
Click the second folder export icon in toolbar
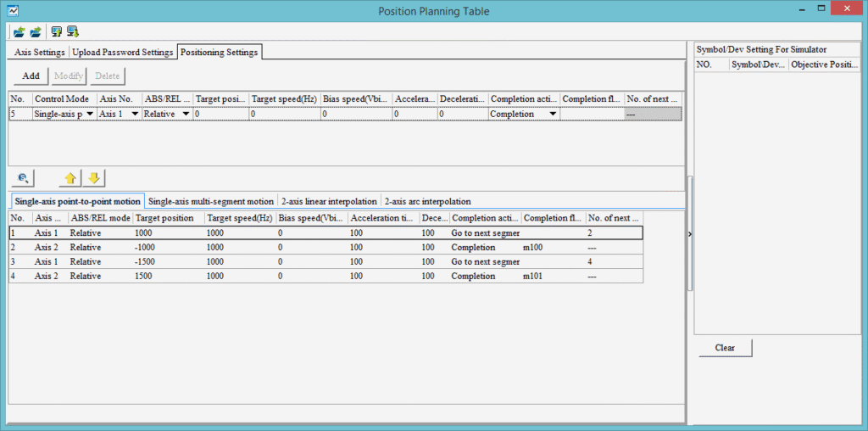35,32
